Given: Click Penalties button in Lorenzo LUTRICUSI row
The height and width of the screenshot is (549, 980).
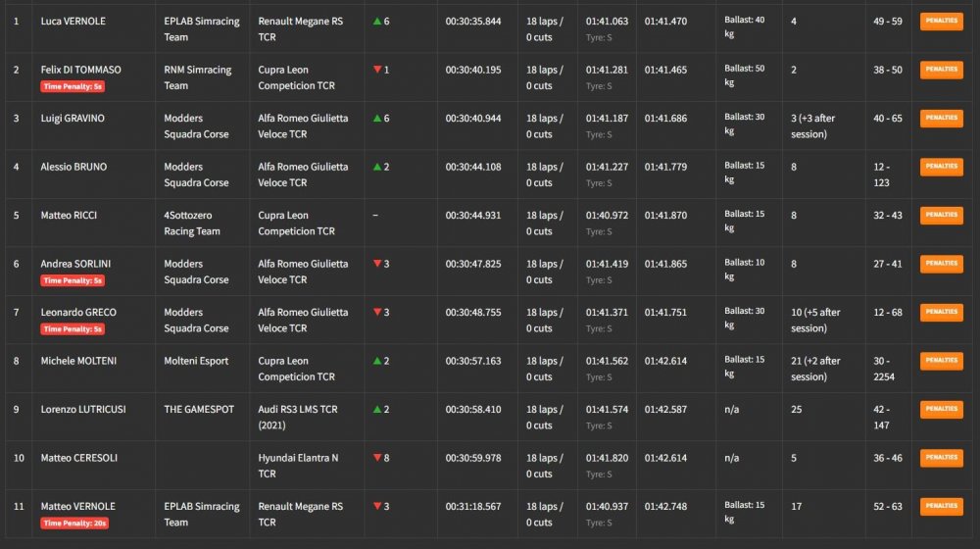Looking at the screenshot, I should pos(941,410).
